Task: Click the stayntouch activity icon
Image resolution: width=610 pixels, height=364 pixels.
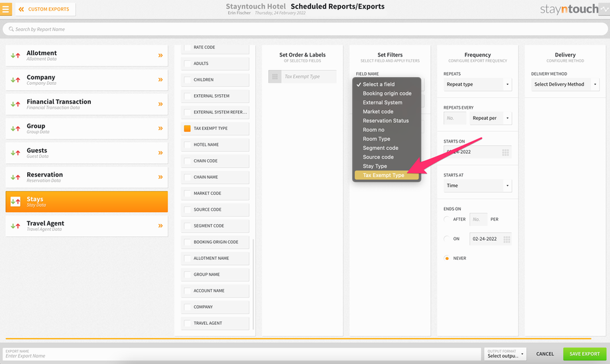Action: click(604, 9)
